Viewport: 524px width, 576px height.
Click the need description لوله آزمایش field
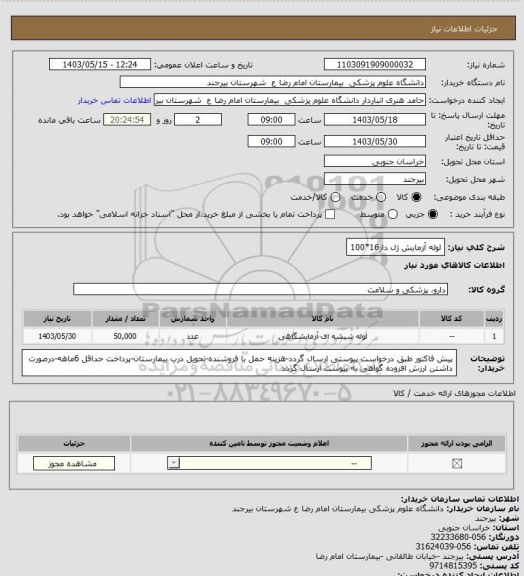click(x=395, y=247)
